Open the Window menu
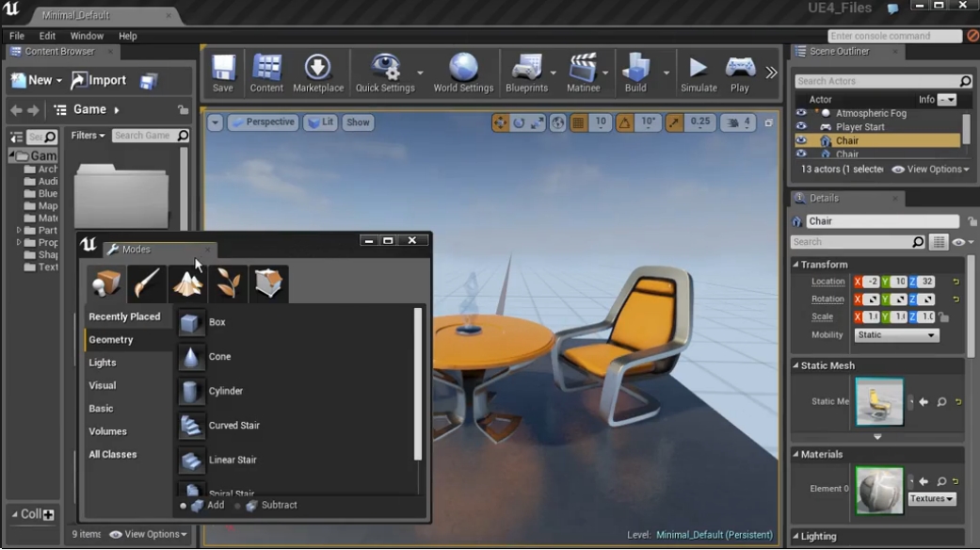This screenshot has width=980, height=550. [x=87, y=36]
